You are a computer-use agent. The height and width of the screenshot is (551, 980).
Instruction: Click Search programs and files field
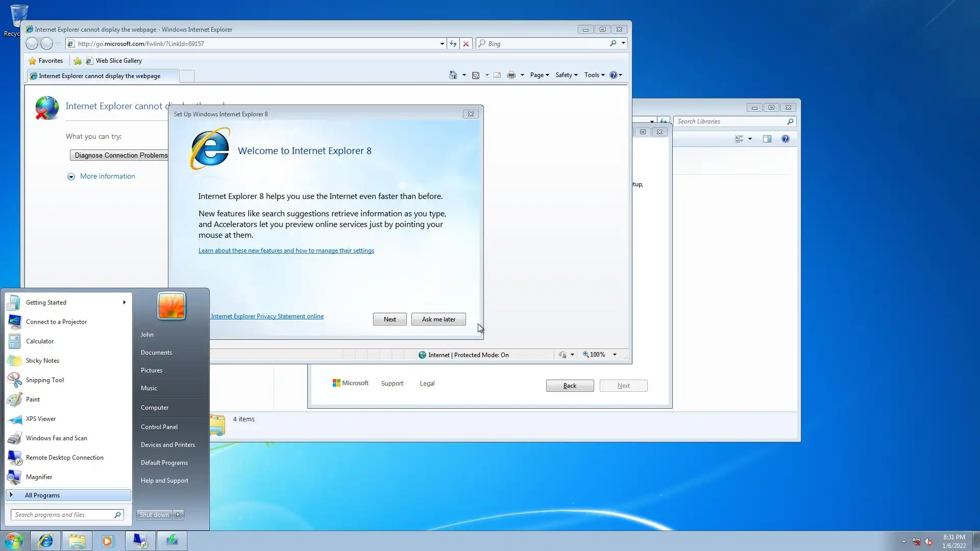61,515
